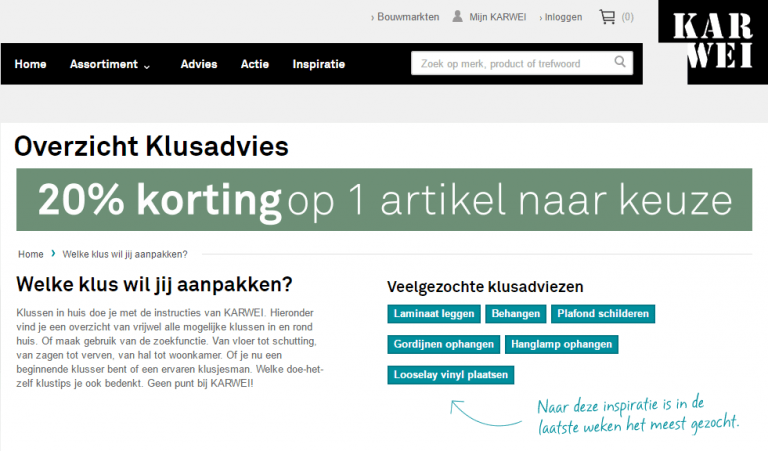This screenshot has height=451, width=768.
Task: Click the shopping cart icon
Action: (607, 17)
